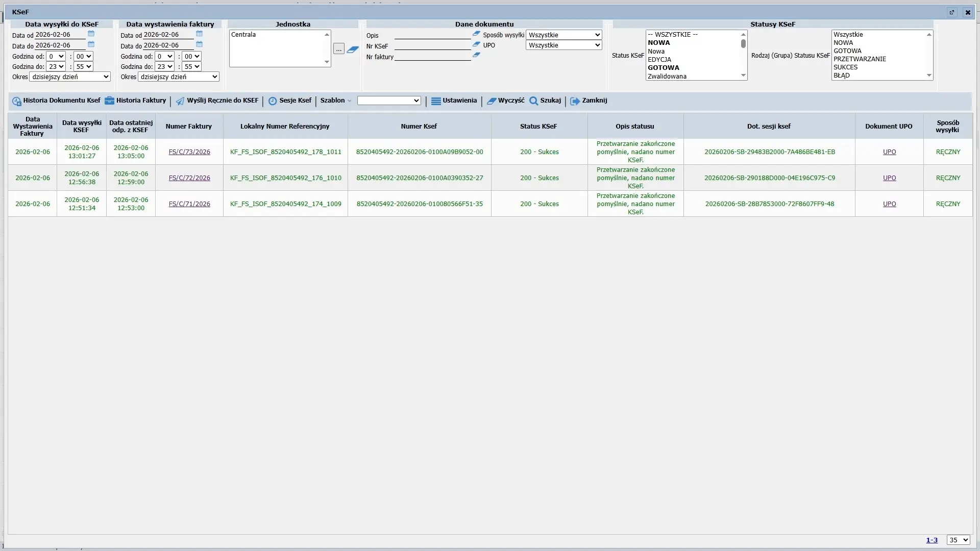Open the UPO filter dropdown
Image resolution: width=980 pixels, height=551 pixels.
point(563,45)
